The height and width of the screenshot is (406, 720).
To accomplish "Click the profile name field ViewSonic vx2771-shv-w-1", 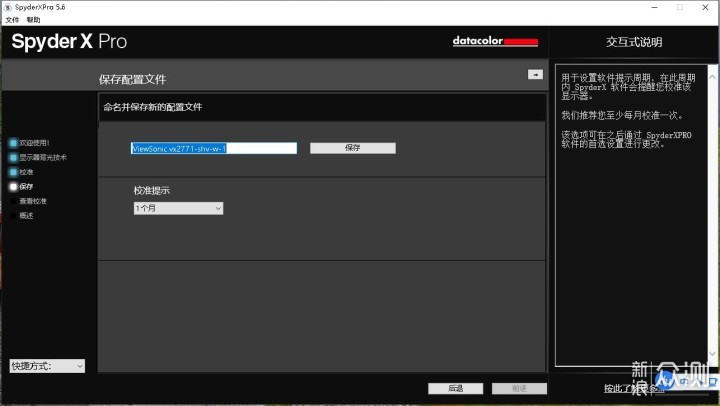I will coord(214,148).
